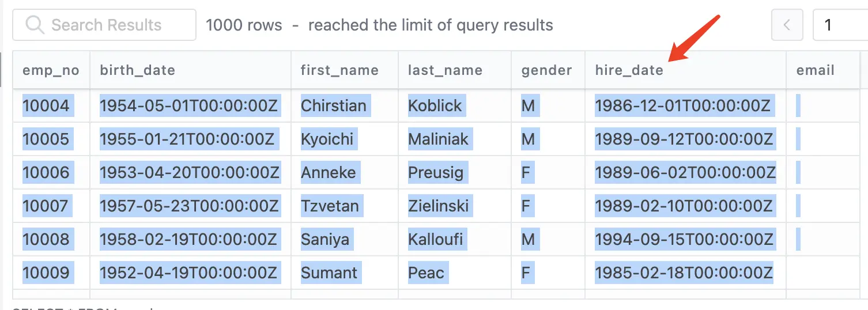Viewport: 868px width, 310px height.
Task: Click the magnifier icon in search box
Action: point(35,25)
